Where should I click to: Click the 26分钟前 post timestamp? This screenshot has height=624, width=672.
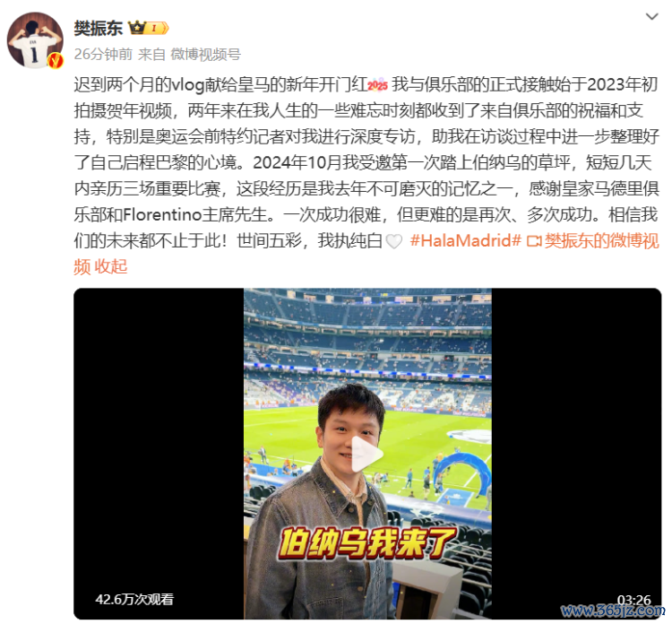click(103, 55)
